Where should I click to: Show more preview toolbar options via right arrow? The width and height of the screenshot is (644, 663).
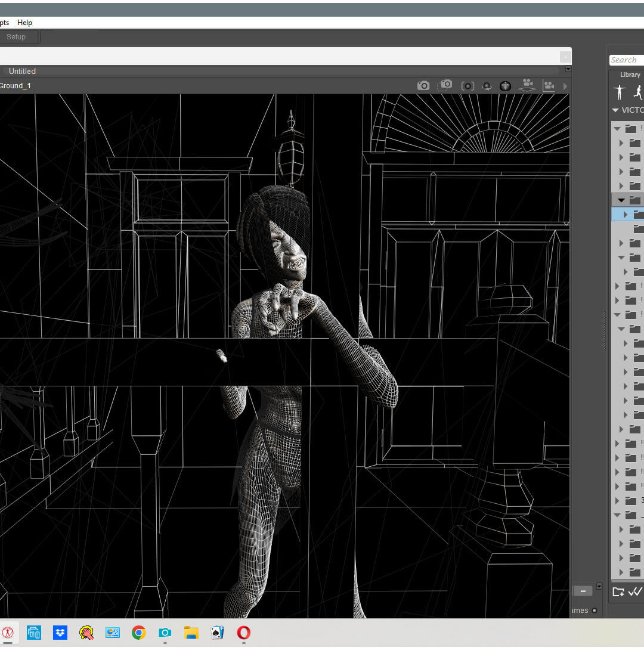pos(565,86)
